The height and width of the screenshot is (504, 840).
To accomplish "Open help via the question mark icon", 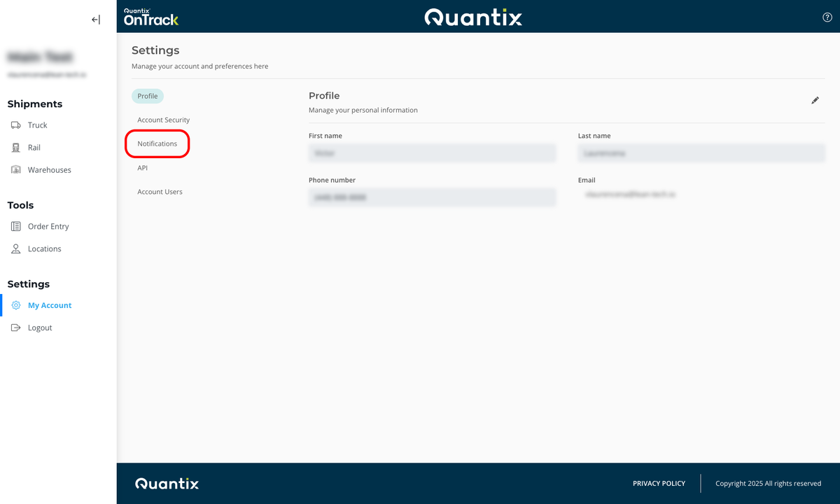I will 827,17.
